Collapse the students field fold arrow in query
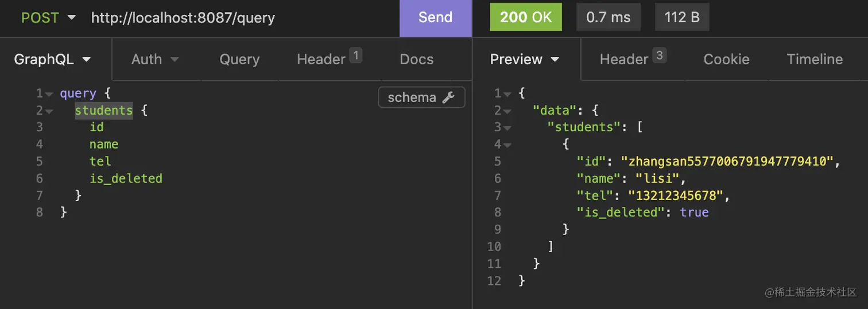Image resolution: width=868 pixels, height=309 pixels. click(49, 111)
